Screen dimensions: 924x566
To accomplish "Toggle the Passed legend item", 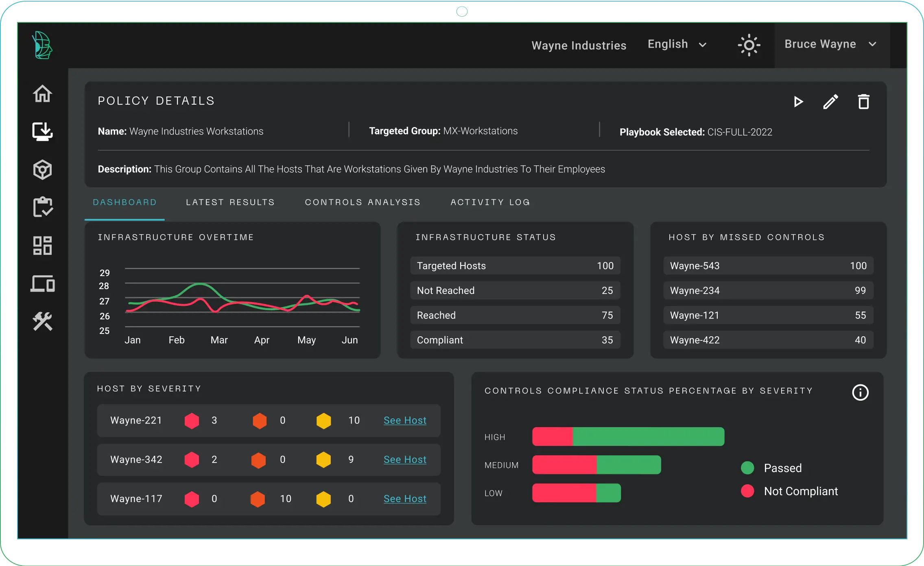I will (x=771, y=468).
